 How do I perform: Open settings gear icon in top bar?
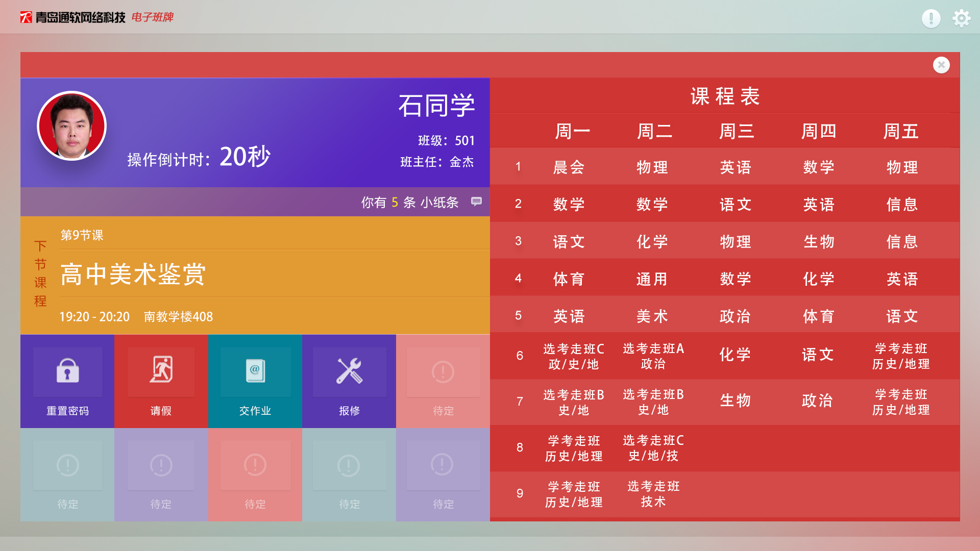961,18
